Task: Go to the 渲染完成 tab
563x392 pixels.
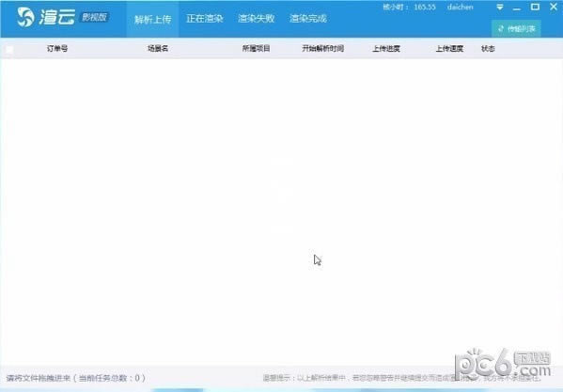Action: [308, 19]
